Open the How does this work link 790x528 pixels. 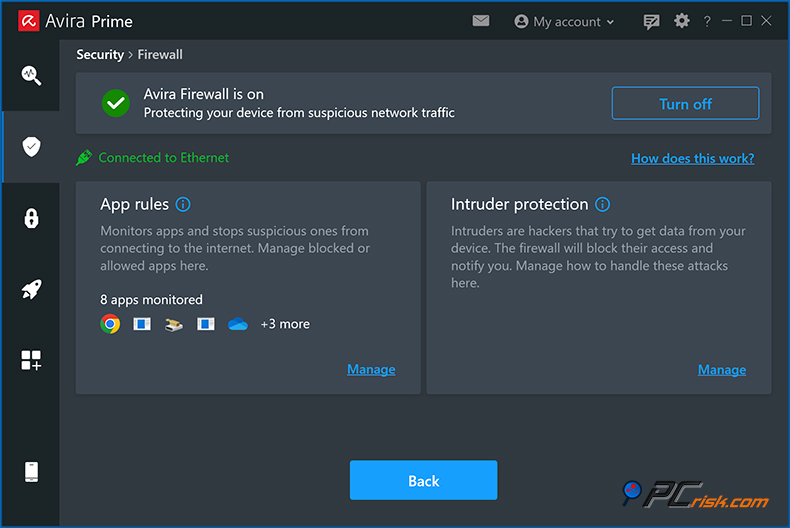coord(692,158)
